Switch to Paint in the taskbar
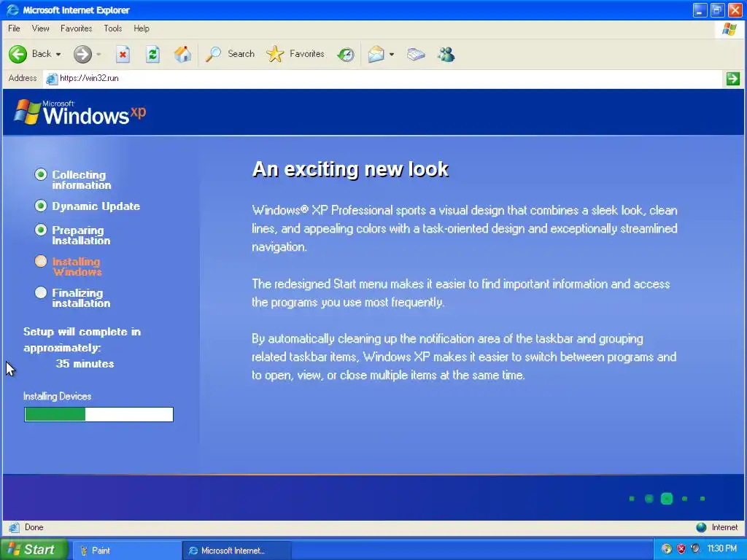The image size is (747, 560). pos(125,551)
